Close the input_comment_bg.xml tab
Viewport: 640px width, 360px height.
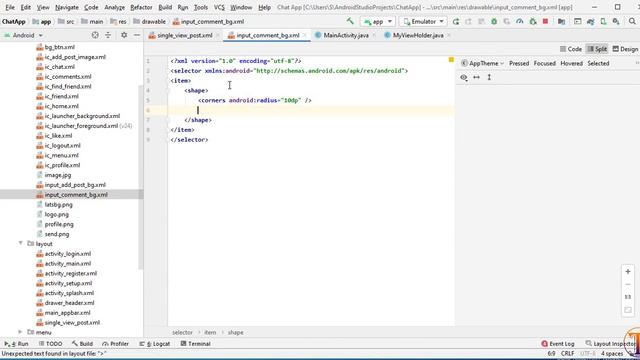click(304, 36)
